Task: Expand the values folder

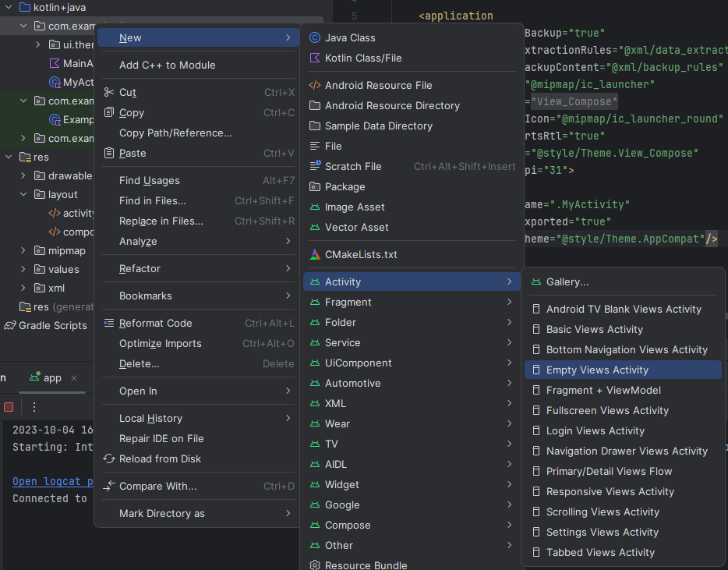Action: (x=24, y=269)
